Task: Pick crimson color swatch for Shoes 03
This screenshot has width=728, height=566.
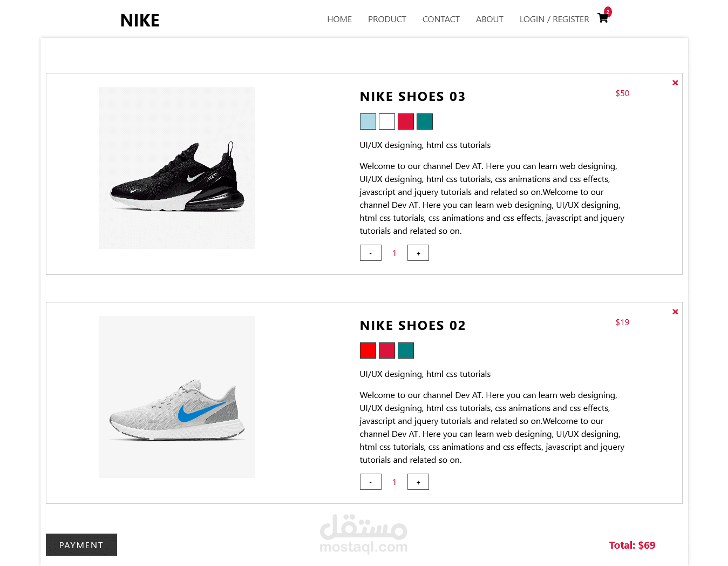Action: (406, 122)
